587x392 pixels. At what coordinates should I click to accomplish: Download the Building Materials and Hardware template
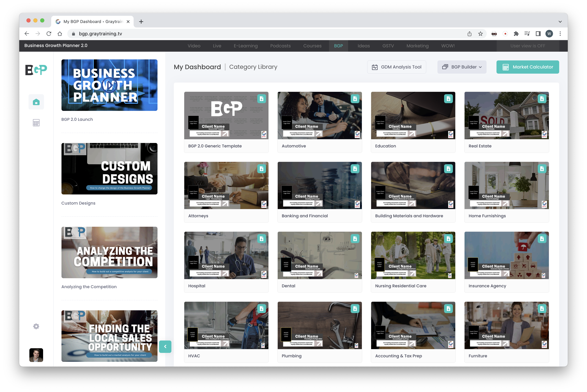(x=448, y=169)
